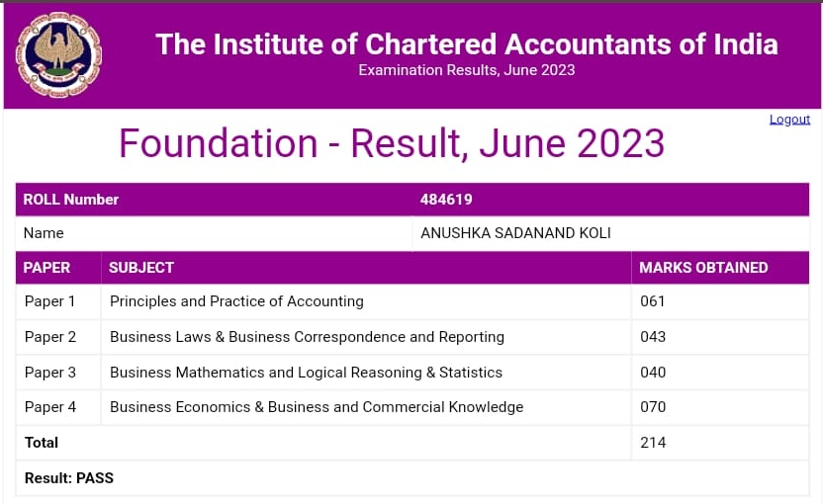Image resolution: width=823 pixels, height=504 pixels.
Task: Click the Logout link
Action: point(789,120)
